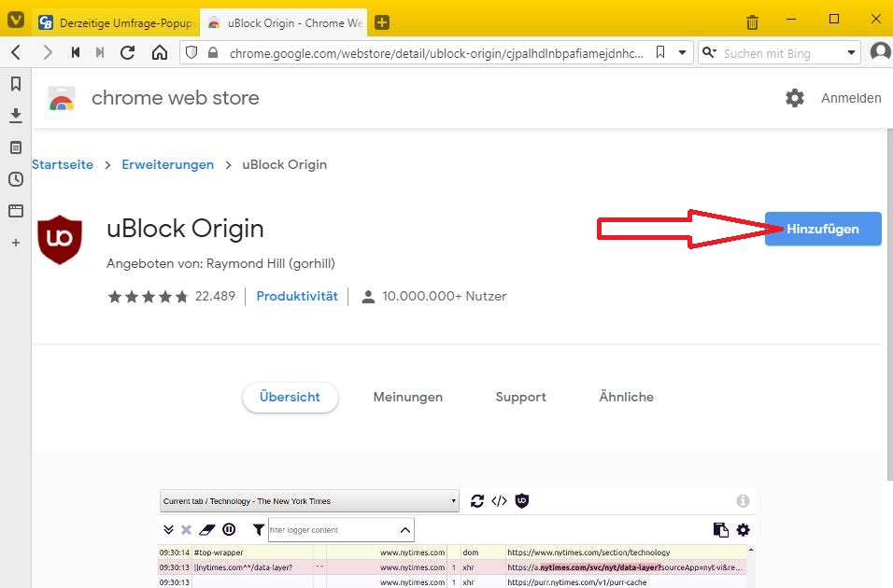Select the Support tab
Image resolution: width=893 pixels, height=588 pixels.
tap(520, 397)
